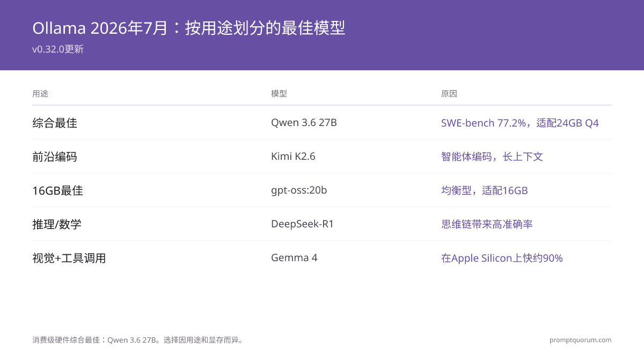Click the 'Gemma 4' model cell
644x362 pixels.
294,258
